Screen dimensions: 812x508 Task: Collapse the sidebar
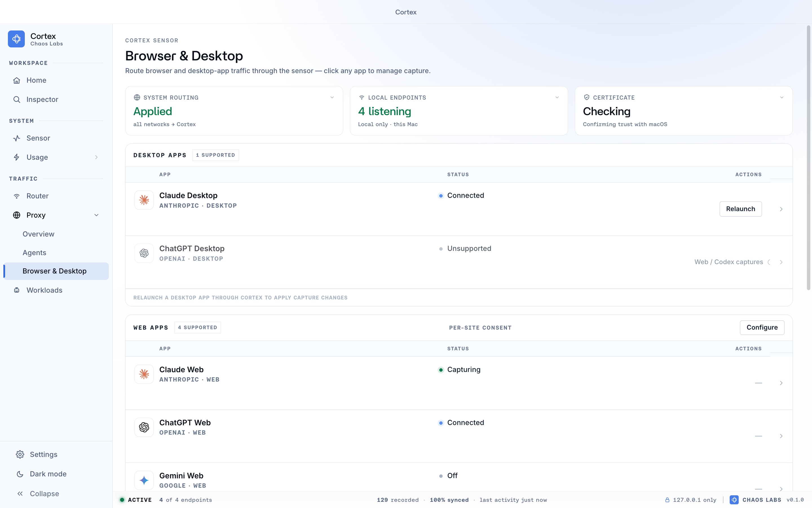coord(56,494)
